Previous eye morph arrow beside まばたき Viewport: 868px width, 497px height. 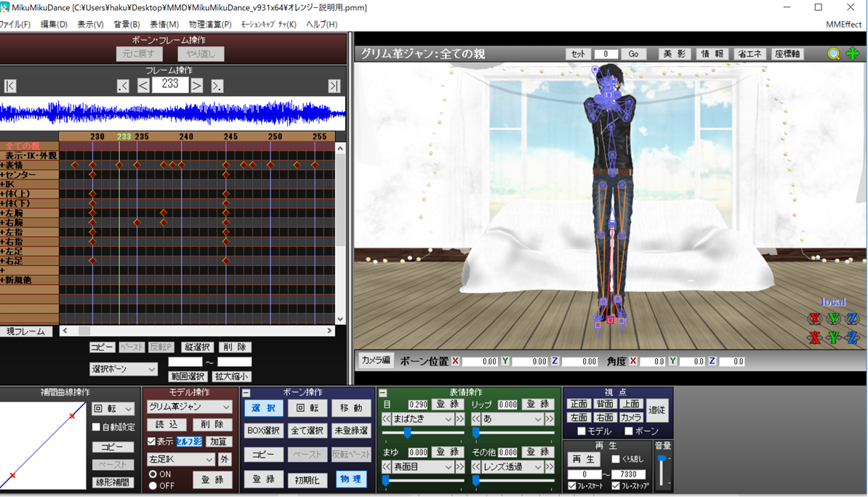387,419
